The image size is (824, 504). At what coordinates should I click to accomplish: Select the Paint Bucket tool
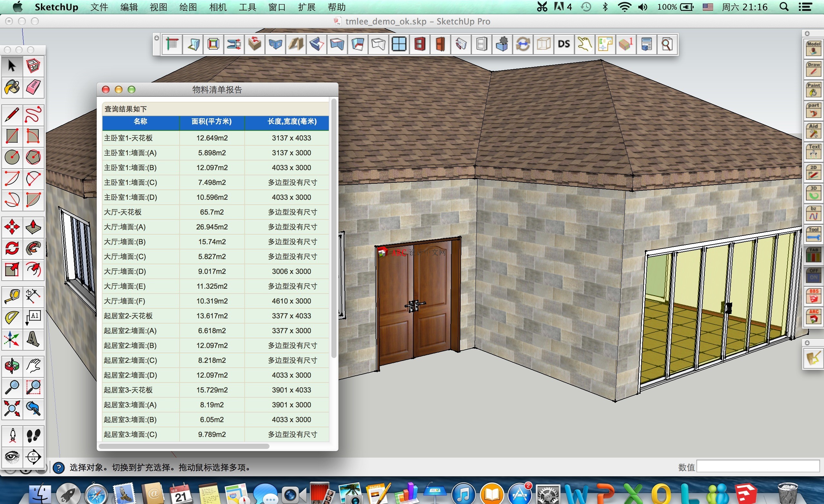pyautogui.click(x=12, y=87)
